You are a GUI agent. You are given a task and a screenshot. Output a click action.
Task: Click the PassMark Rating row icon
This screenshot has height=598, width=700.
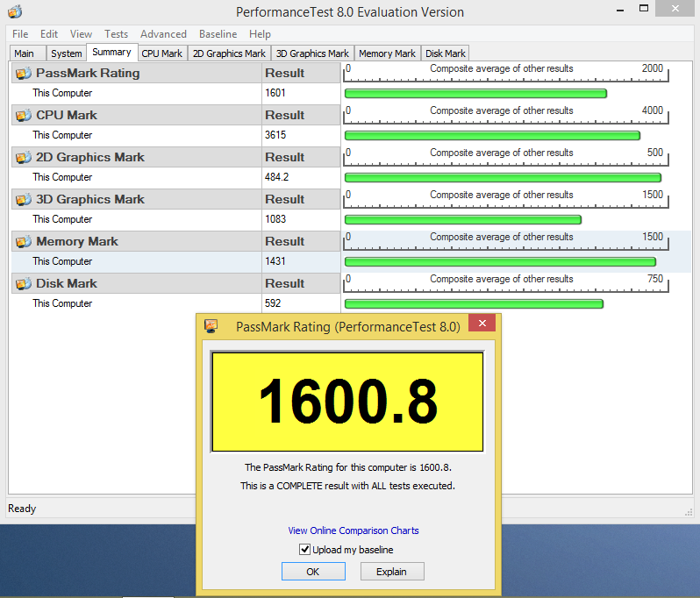pyautogui.click(x=23, y=73)
